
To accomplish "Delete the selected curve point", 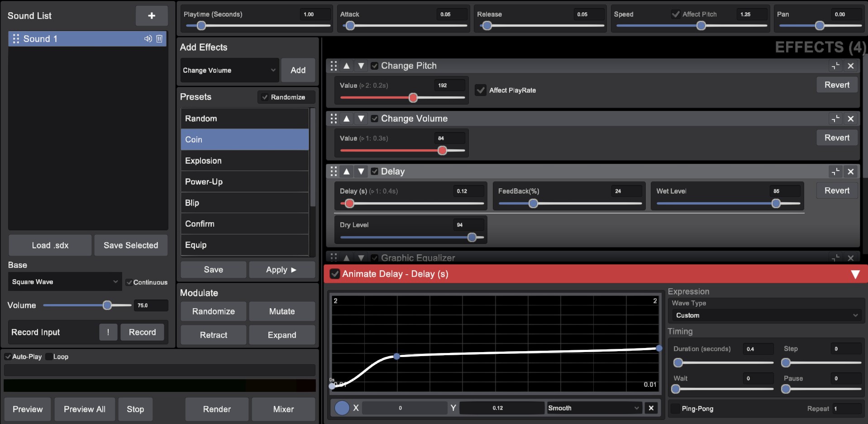I will point(651,408).
